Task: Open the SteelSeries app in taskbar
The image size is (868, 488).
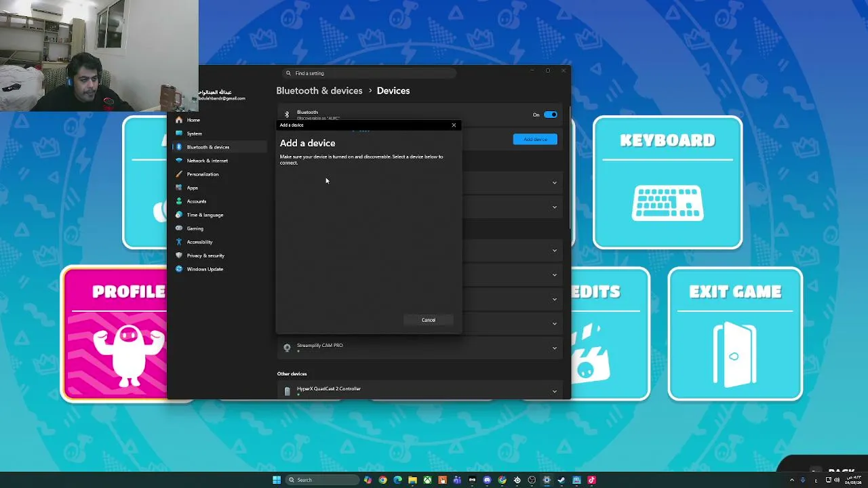Action: (x=517, y=480)
